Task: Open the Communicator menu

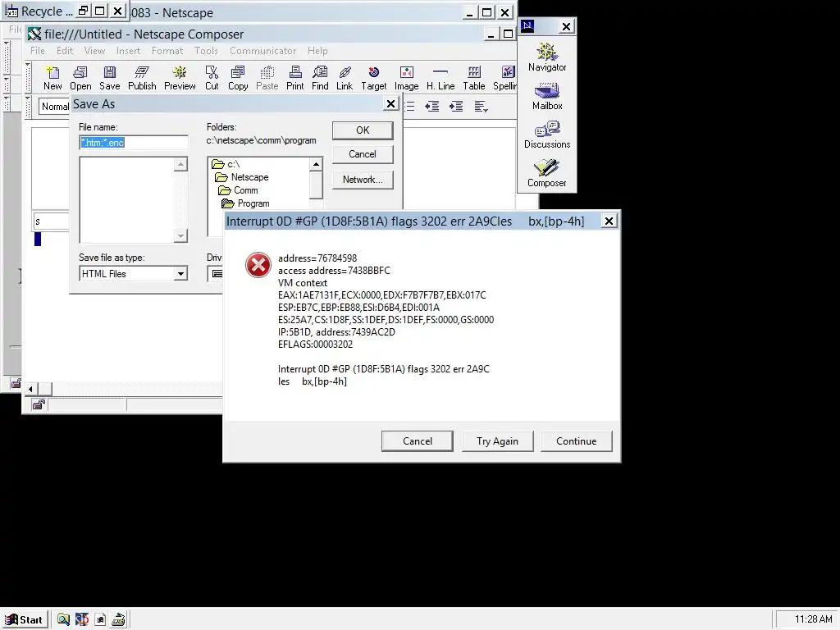Action: tap(263, 51)
